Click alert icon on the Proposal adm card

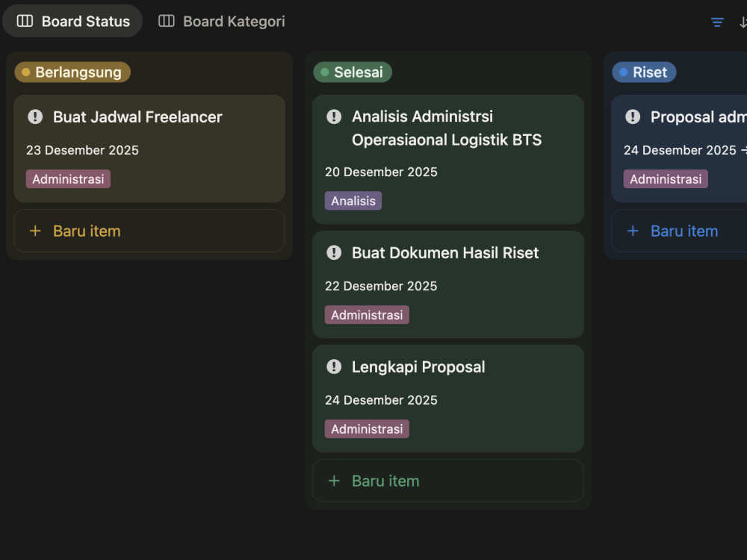(633, 116)
